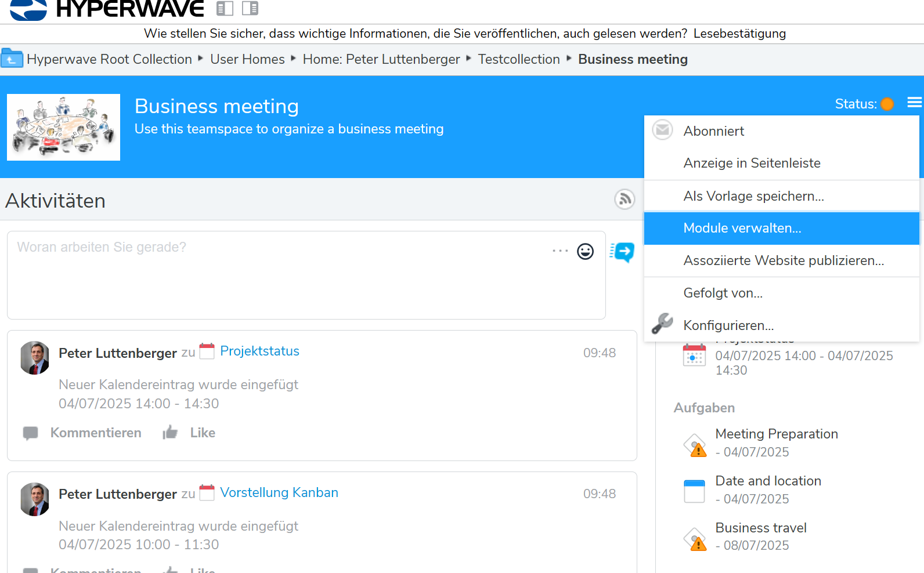This screenshot has height=573, width=924.
Task: Go to Home: Peter Luttenberger breadcrumb
Action: coord(381,59)
